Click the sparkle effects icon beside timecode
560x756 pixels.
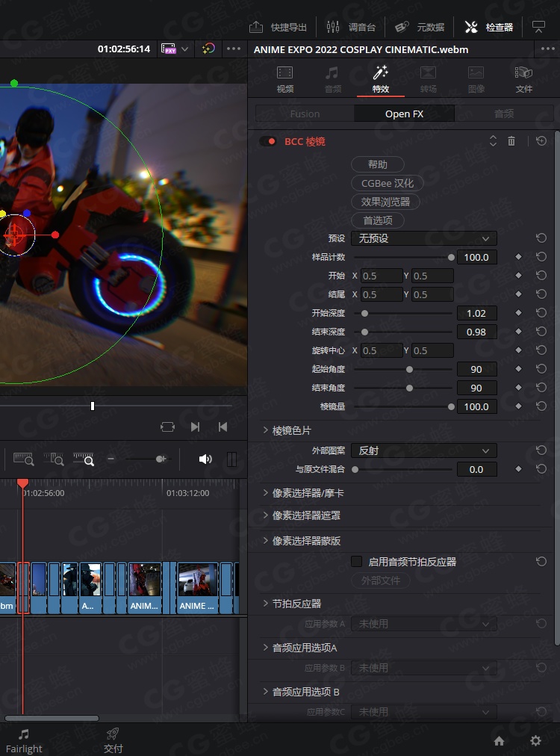[208, 49]
